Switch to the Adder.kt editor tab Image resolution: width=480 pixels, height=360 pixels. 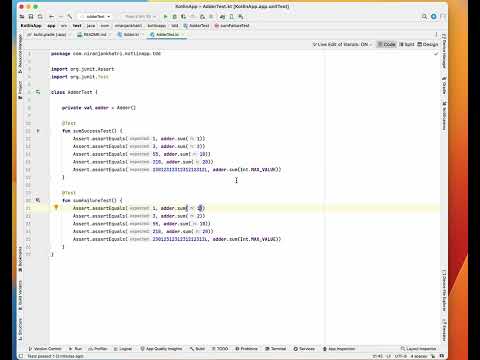pyautogui.click(x=130, y=35)
